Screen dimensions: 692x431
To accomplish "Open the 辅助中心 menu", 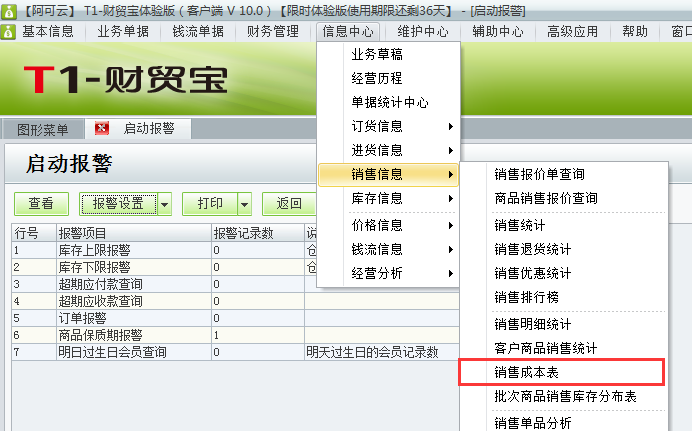I will (498, 32).
